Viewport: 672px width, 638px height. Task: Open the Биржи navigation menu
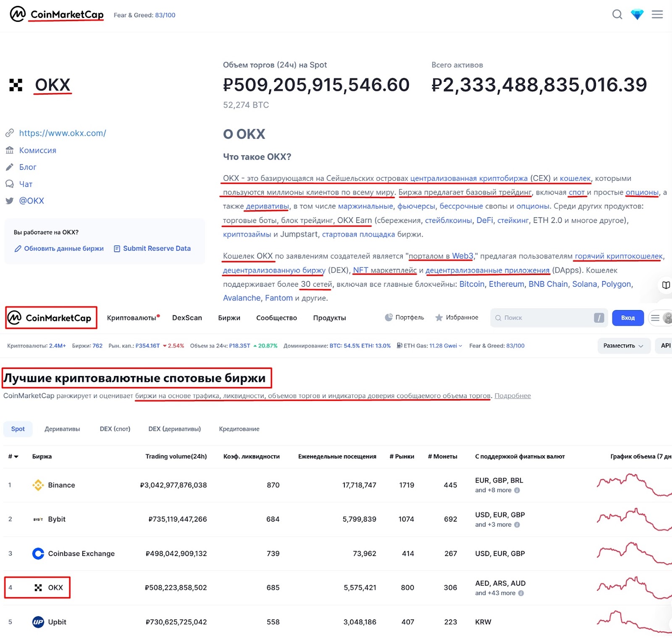[x=229, y=318]
